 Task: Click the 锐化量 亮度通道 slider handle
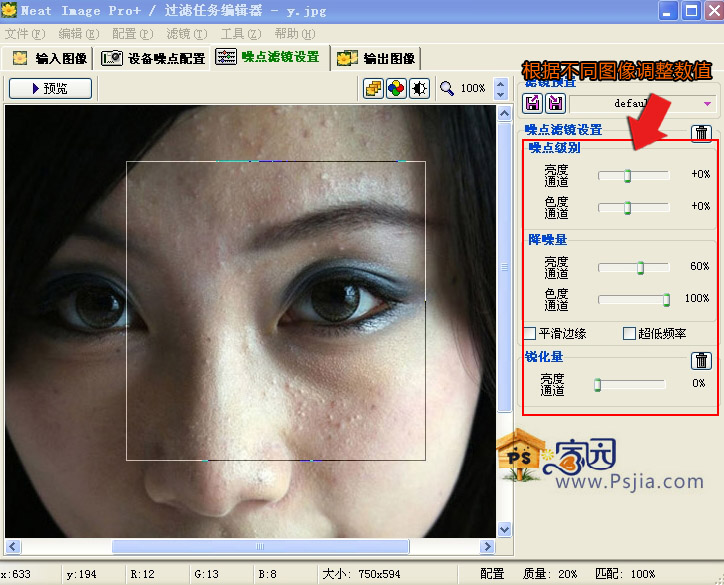[x=597, y=384]
